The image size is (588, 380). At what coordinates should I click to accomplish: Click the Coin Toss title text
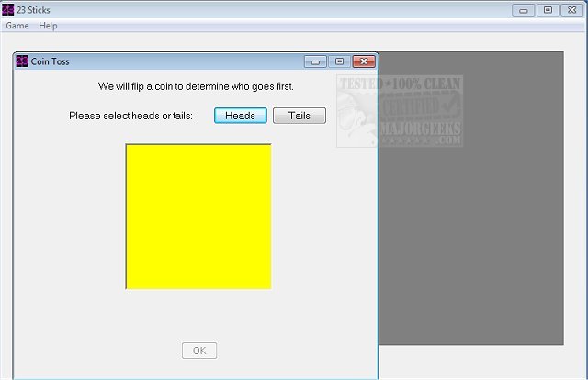click(50, 61)
